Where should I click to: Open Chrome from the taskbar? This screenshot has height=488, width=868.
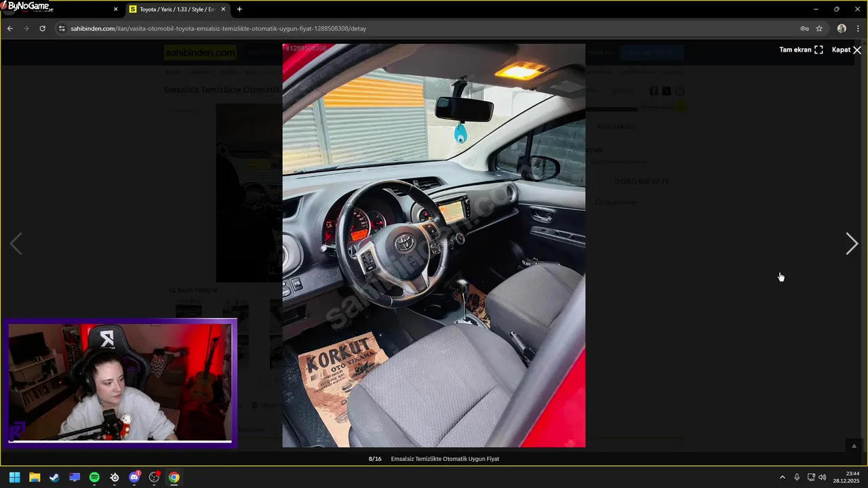(x=174, y=477)
